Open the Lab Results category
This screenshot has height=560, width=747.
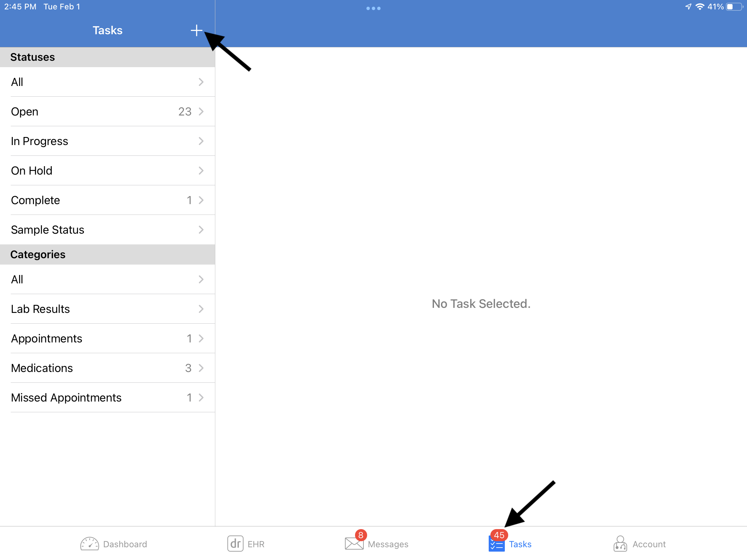(x=107, y=309)
